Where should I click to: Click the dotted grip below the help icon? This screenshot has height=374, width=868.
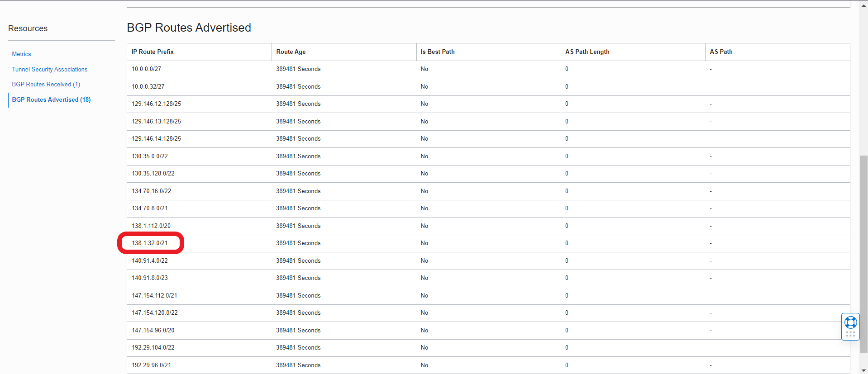[850, 334]
